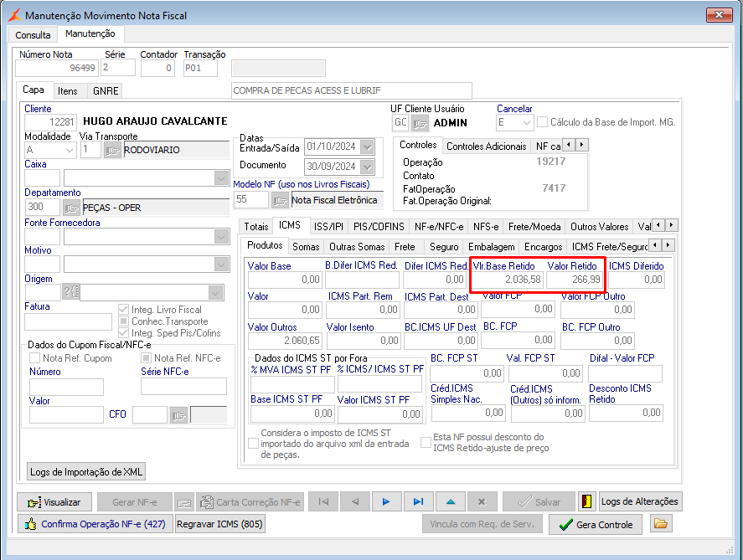Click the Valor Retido input field
The image size is (743, 560).
[575, 280]
